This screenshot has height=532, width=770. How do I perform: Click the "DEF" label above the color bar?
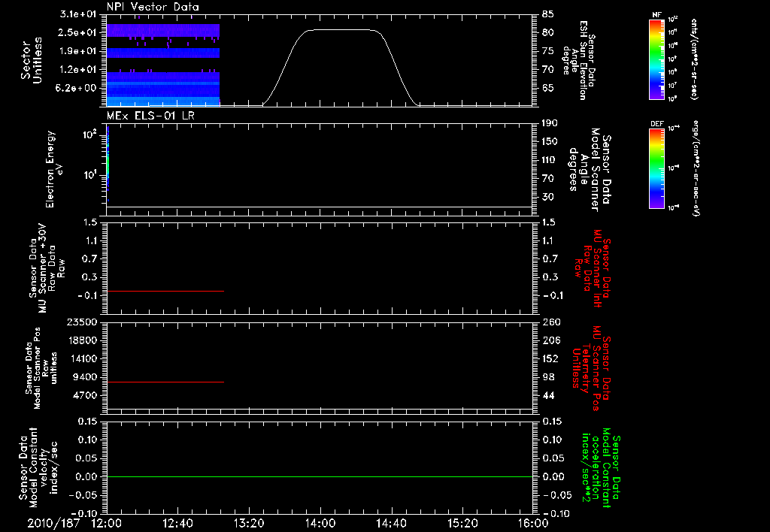pos(656,124)
